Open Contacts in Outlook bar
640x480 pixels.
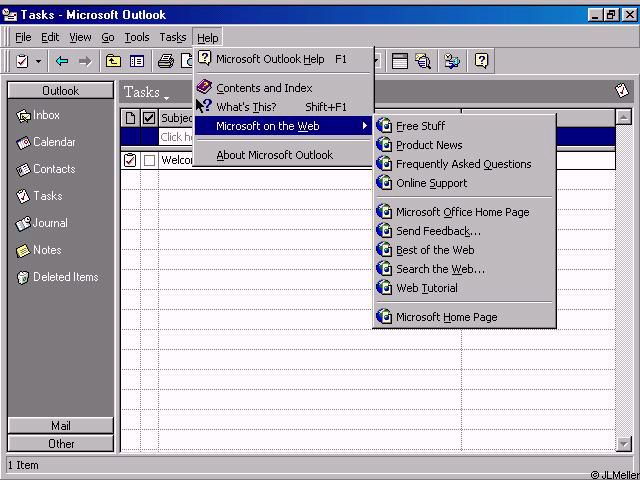(46, 169)
